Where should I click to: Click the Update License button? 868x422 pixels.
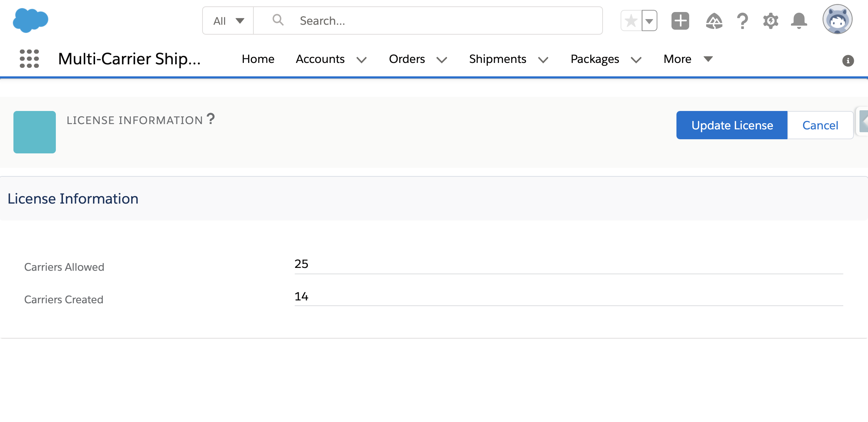(732, 125)
